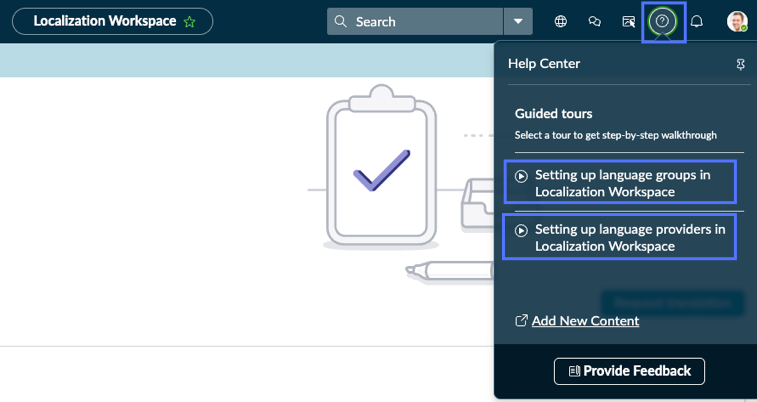Image resolution: width=757 pixels, height=402 pixels.
Task: Open the Help question mark icon
Action: [x=662, y=21]
